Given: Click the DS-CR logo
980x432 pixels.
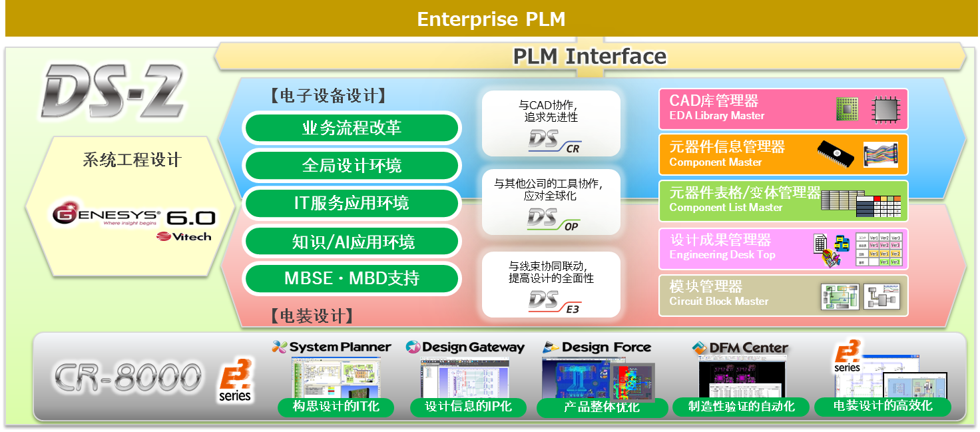Looking at the screenshot, I should point(554,141).
